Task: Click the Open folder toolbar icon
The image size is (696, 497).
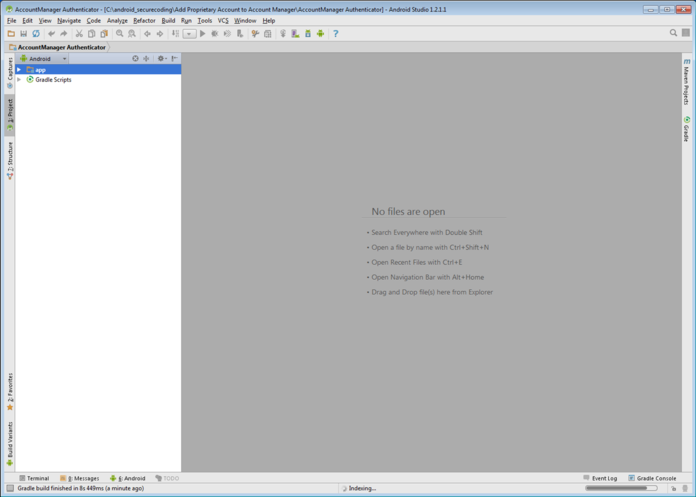Action: point(11,34)
